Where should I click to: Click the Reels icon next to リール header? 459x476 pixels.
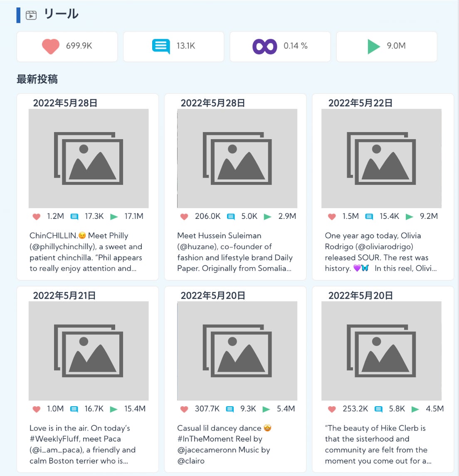point(31,13)
